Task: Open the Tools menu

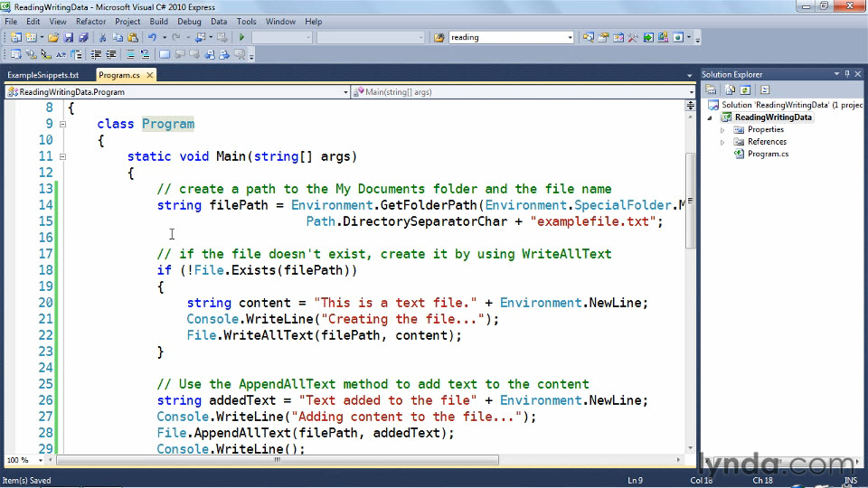Action: [246, 22]
